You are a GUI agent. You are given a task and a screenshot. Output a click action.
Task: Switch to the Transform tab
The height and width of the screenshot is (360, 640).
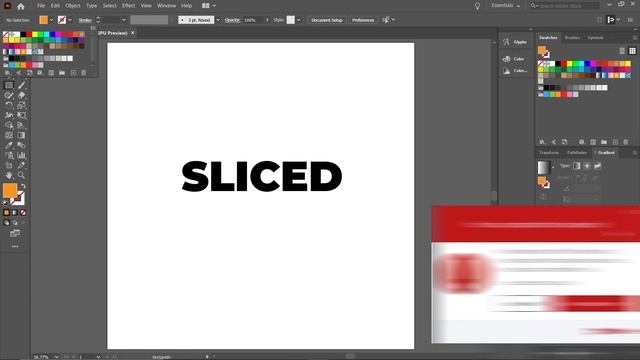549,153
